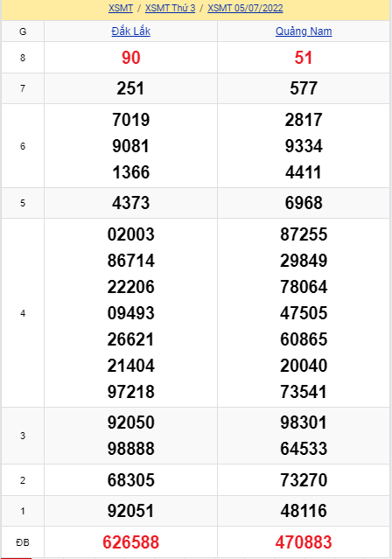The height and width of the screenshot is (559, 392).
Task: Open the Quảng Nam province link
Action: tap(304, 31)
